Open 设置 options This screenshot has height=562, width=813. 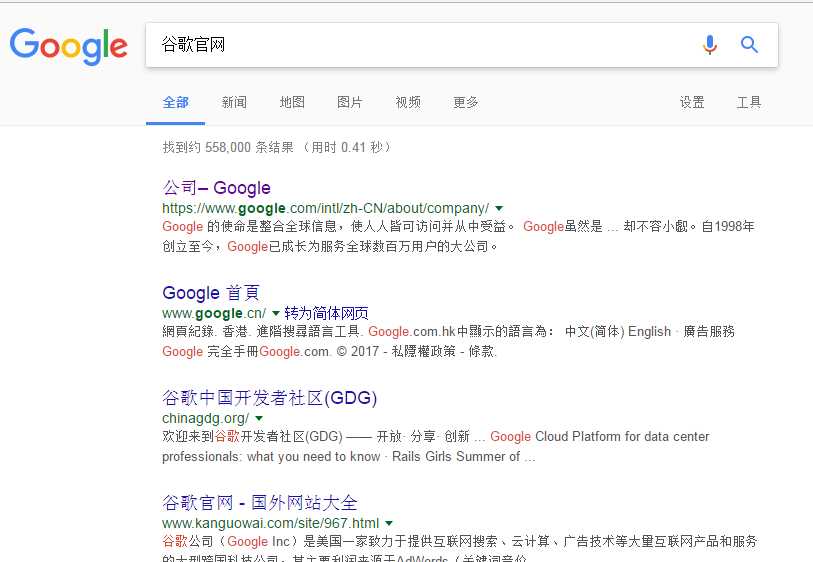point(692,102)
